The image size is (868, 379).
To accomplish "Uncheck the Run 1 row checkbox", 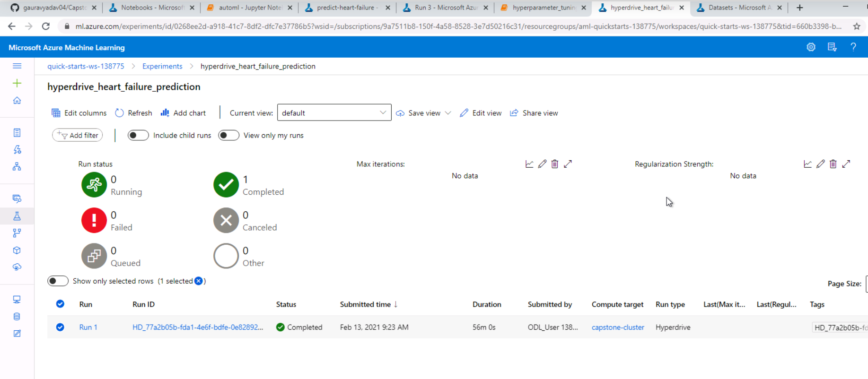I will click(x=60, y=327).
